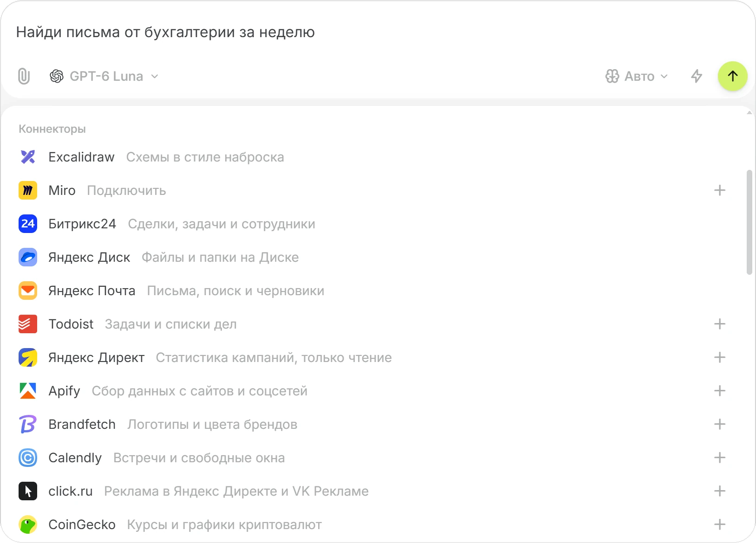Click the Яндекс Диск icon

28,257
